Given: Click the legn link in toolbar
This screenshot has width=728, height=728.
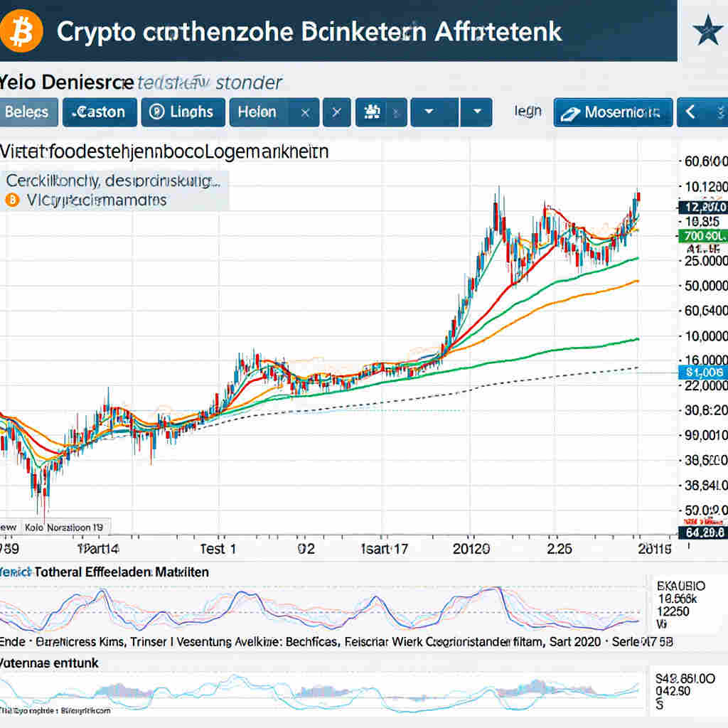Looking at the screenshot, I should pos(527,111).
